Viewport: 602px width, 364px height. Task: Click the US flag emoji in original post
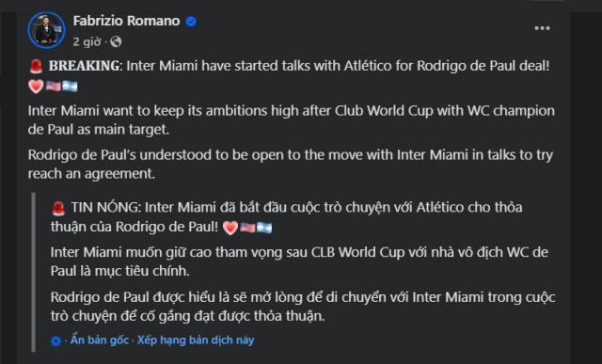click(54, 86)
